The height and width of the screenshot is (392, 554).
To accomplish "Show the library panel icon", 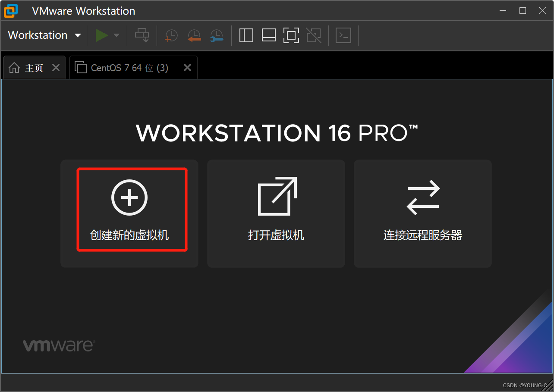I will coord(246,35).
